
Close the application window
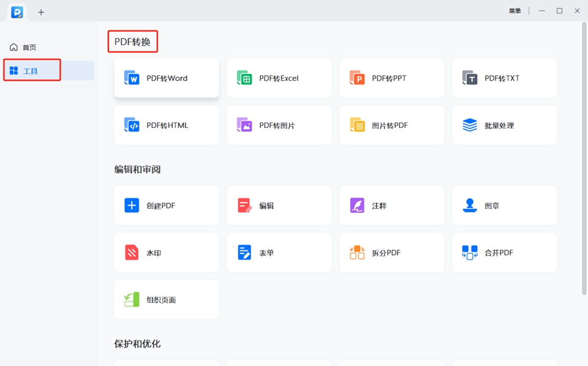pos(577,11)
